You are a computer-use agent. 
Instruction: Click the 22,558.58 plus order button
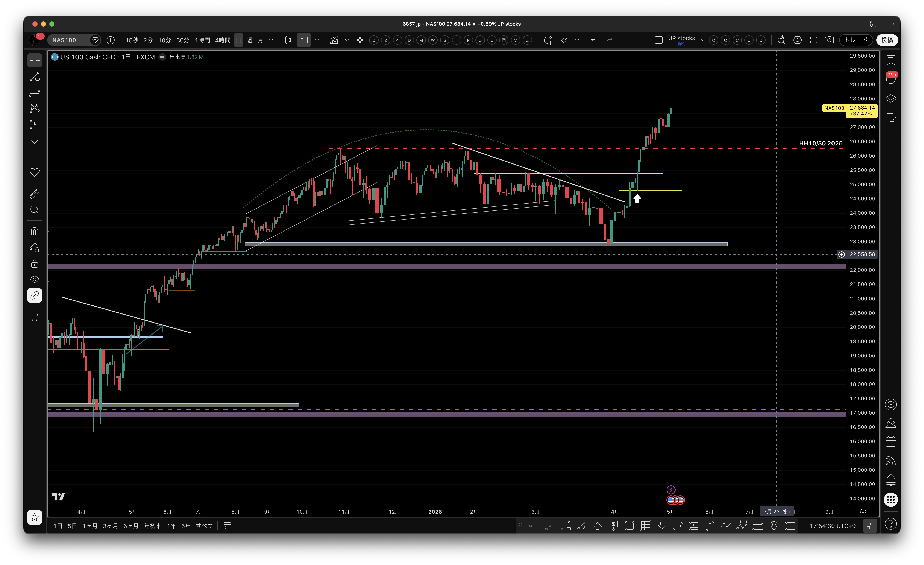[842, 254]
